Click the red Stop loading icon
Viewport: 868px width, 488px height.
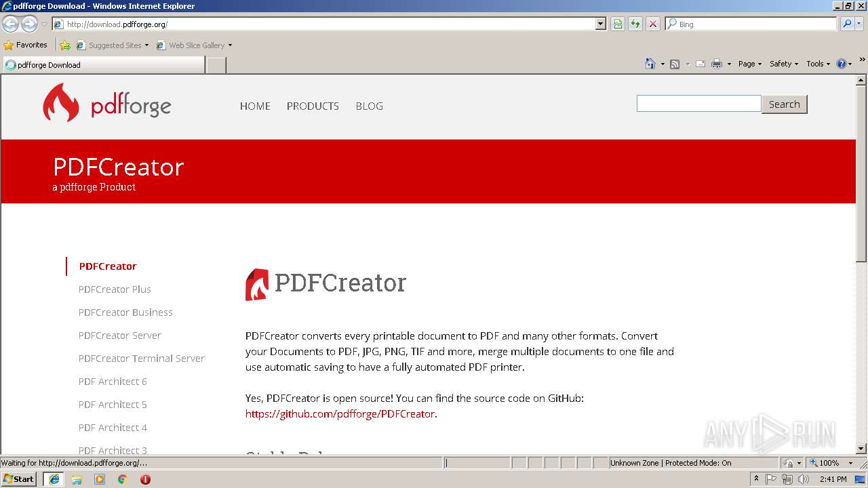(653, 24)
